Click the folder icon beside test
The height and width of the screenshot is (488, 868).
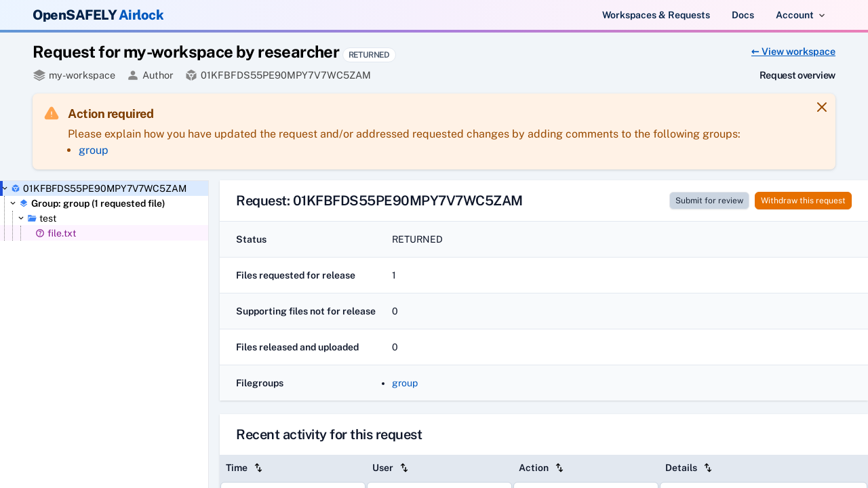click(x=32, y=218)
